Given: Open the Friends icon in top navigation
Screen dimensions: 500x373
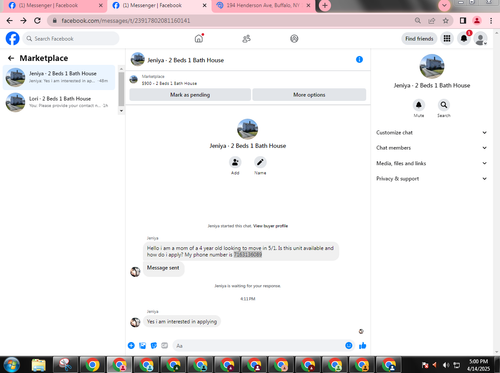Looking at the screenshot, I should click(x=246, y=39).
